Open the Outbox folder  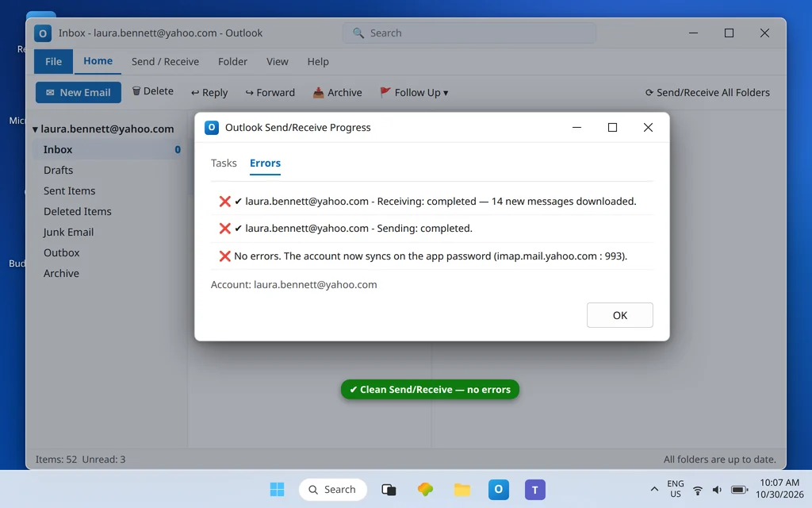(61, 253)
